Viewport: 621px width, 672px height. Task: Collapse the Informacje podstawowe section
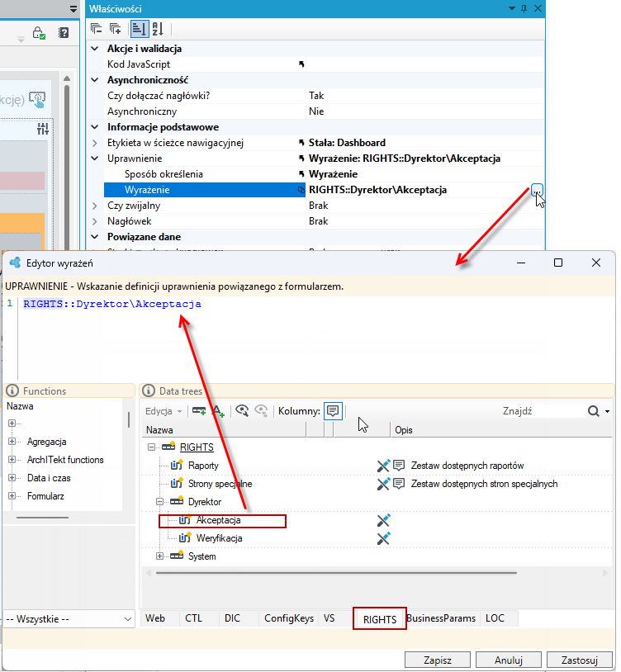click(95, 127)
